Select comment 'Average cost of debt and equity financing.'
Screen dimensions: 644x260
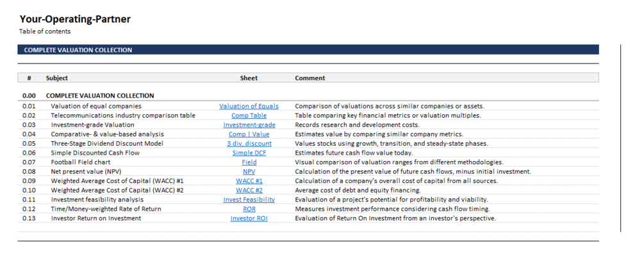358,191
